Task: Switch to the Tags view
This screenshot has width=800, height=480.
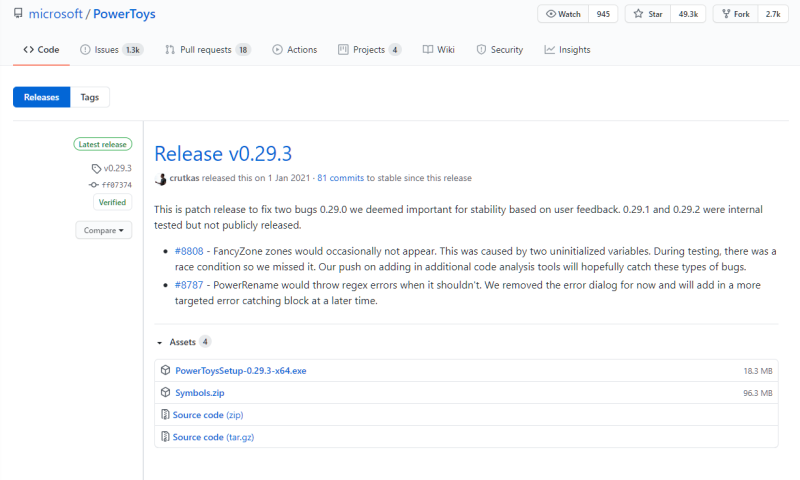Action: (x=90, y=97)
